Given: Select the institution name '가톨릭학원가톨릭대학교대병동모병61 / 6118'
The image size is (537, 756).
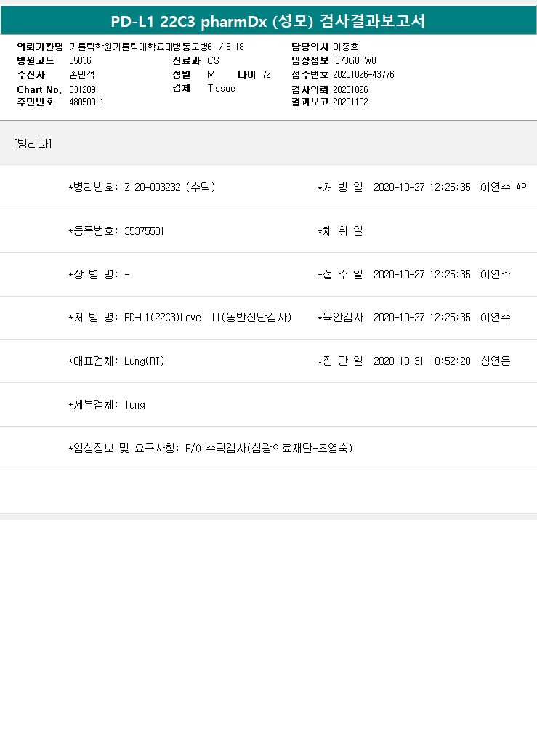Looking at the screenshot, I should point(156,47).
